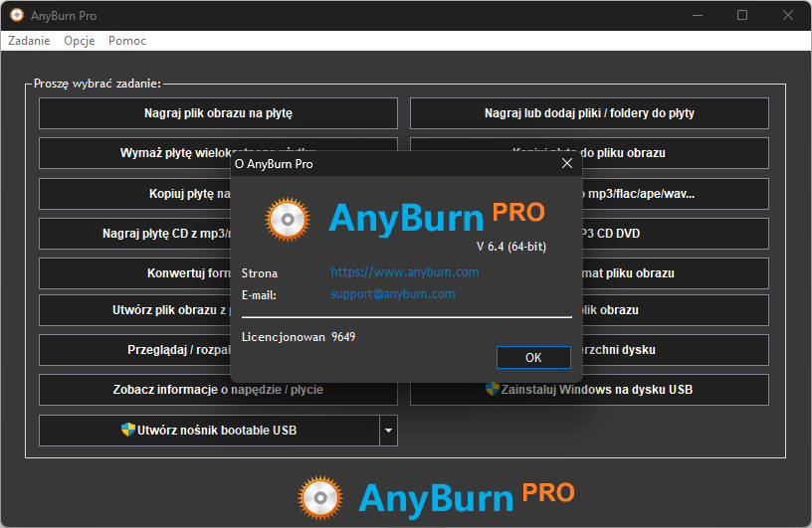Click the Przeglądaj / rozpakuj button

point(134,350)
